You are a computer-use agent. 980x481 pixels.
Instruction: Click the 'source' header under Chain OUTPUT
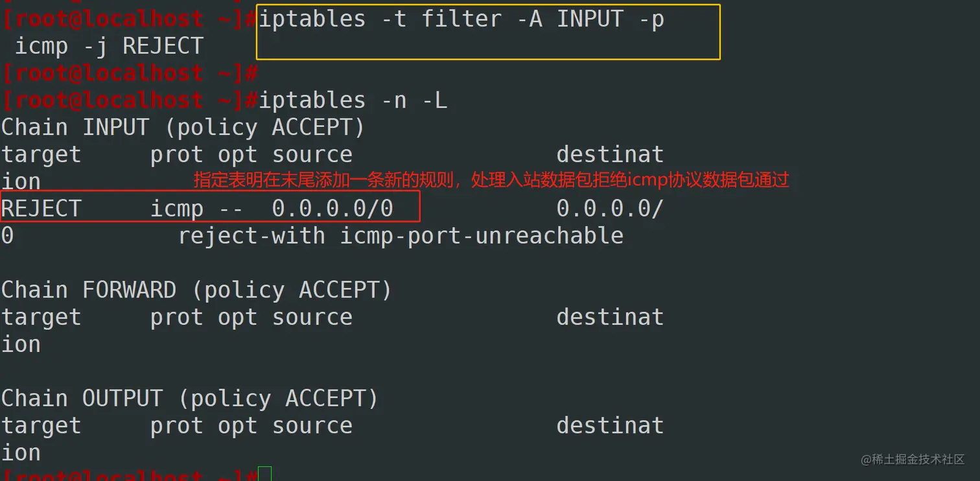312,425
